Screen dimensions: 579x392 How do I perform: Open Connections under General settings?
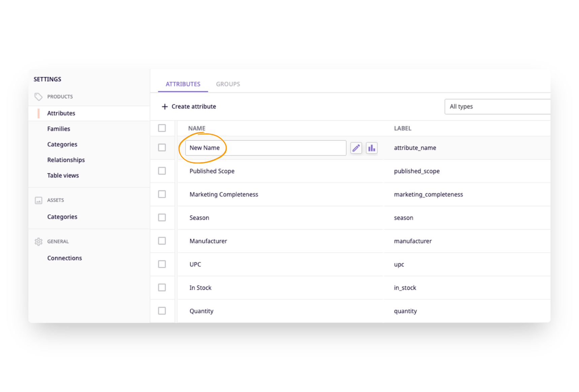tap(65, 258)
